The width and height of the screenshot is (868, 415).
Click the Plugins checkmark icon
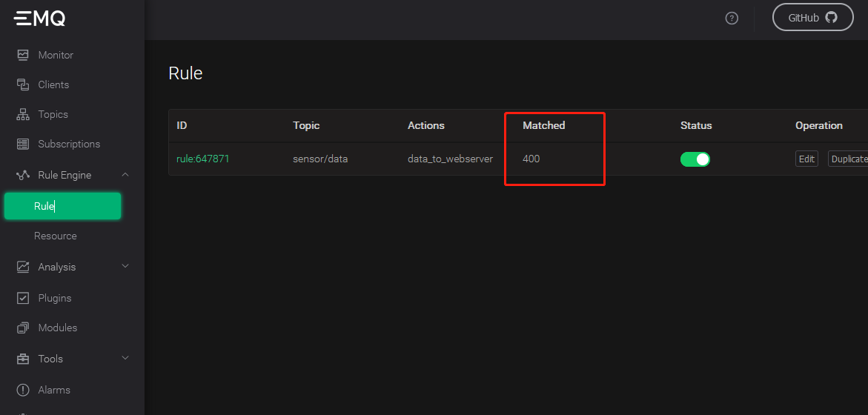pyautogui.click(x=23, y=298)
